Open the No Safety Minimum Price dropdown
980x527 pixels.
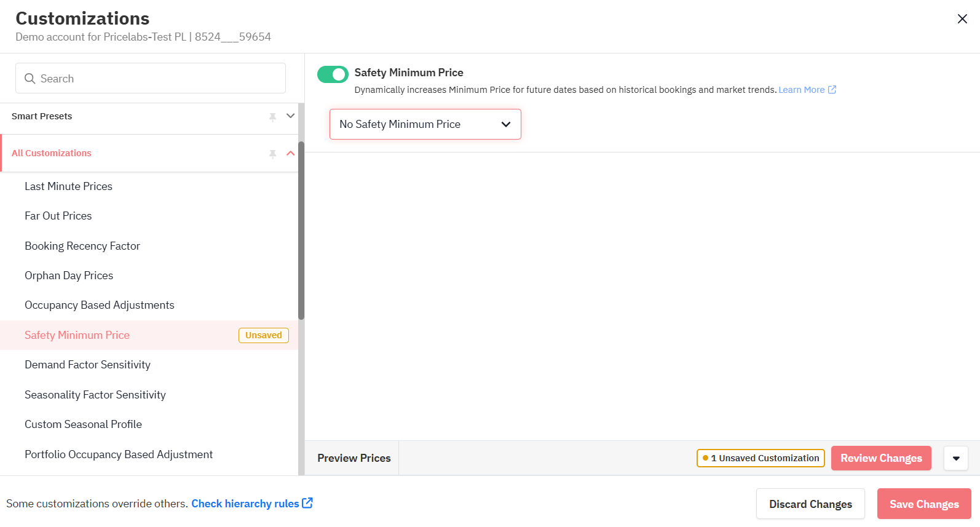tap(425, 124)
